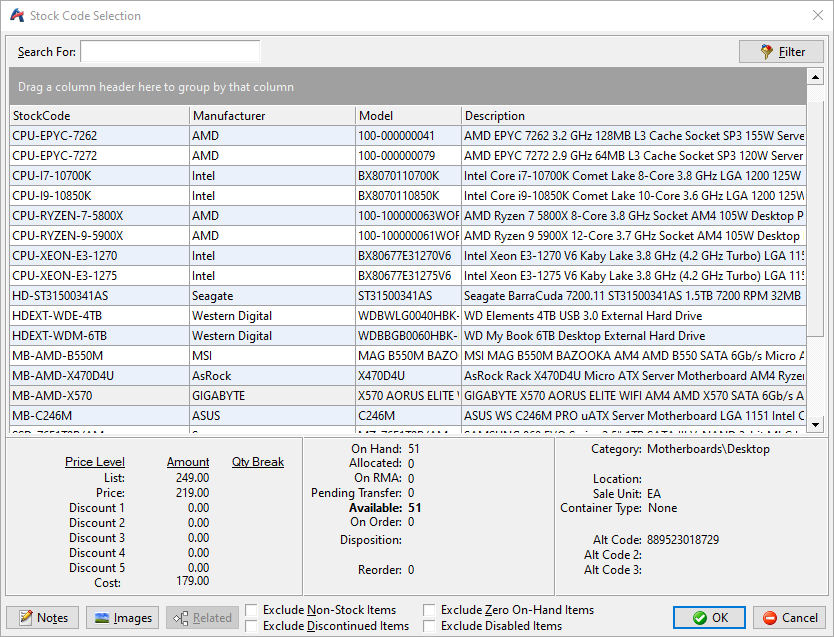834x637 pixels.
Task: Click in the Search For text field
Action: 170,51
